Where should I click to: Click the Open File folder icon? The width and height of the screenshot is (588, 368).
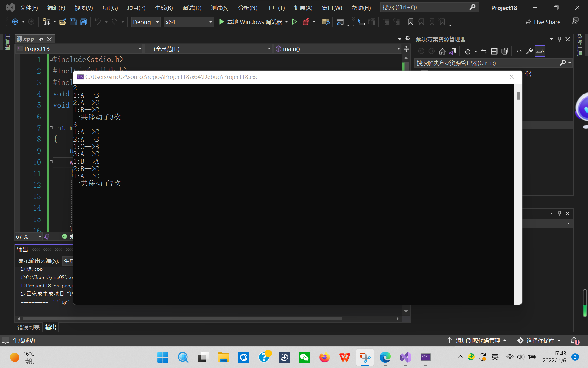[63, 22]
